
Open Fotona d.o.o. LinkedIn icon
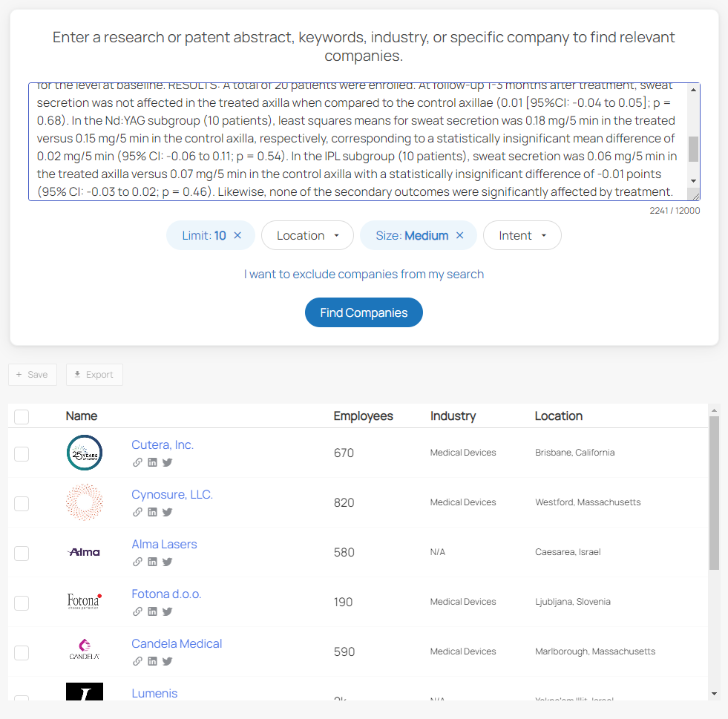(152, 611)
